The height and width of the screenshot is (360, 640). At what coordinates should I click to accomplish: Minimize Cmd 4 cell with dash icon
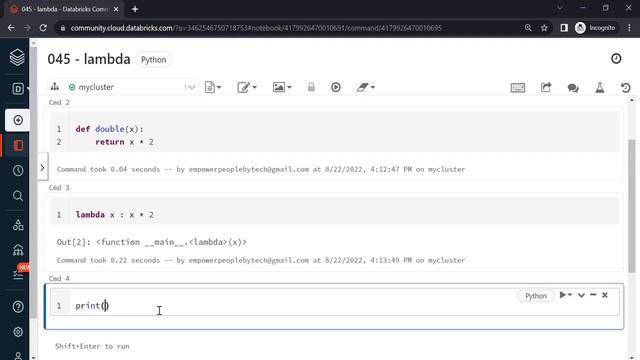point(593,295)
